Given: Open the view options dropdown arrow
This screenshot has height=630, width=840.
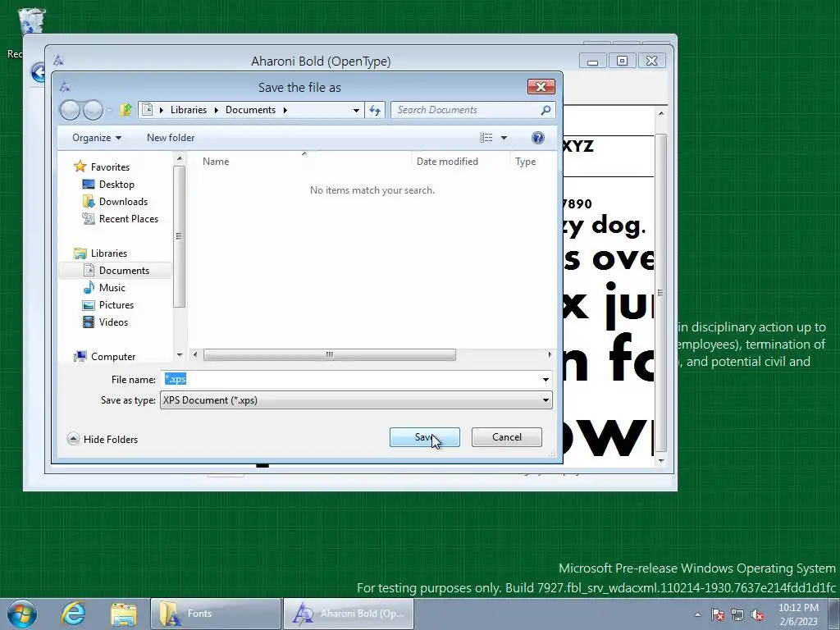Looking at the screenshot, I should (x=504, y=138).
